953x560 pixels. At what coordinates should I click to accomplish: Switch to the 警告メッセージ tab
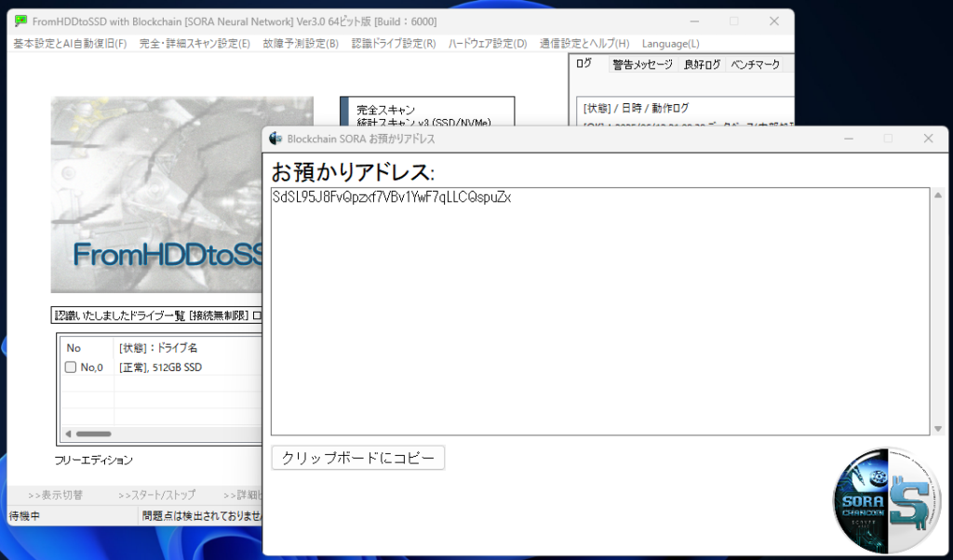(x=642, y=64)
